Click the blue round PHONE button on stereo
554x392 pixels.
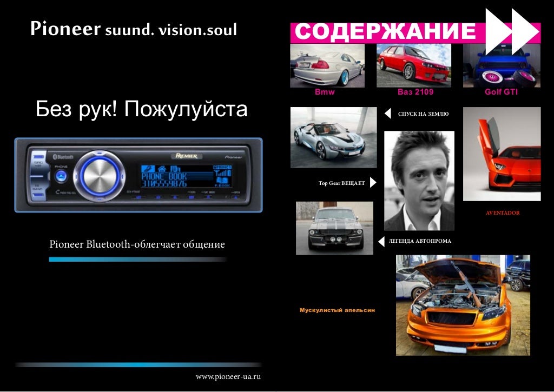pyautogui.click(x=61, y=176)
